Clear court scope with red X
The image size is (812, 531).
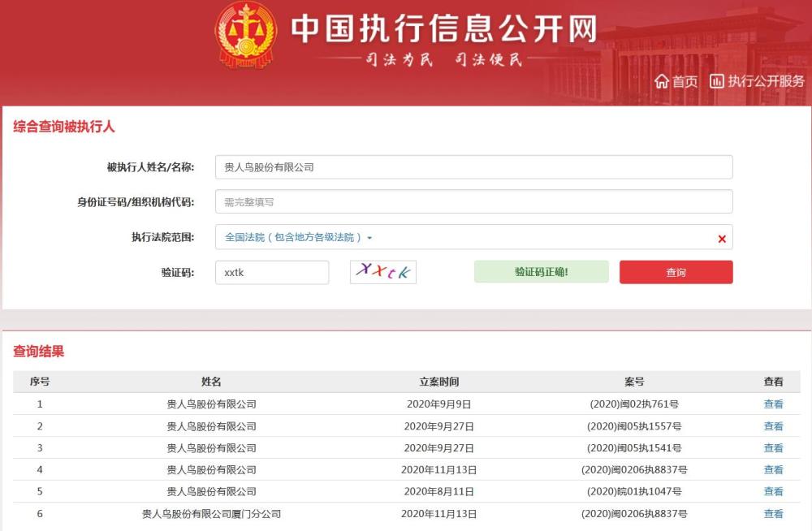722,239
